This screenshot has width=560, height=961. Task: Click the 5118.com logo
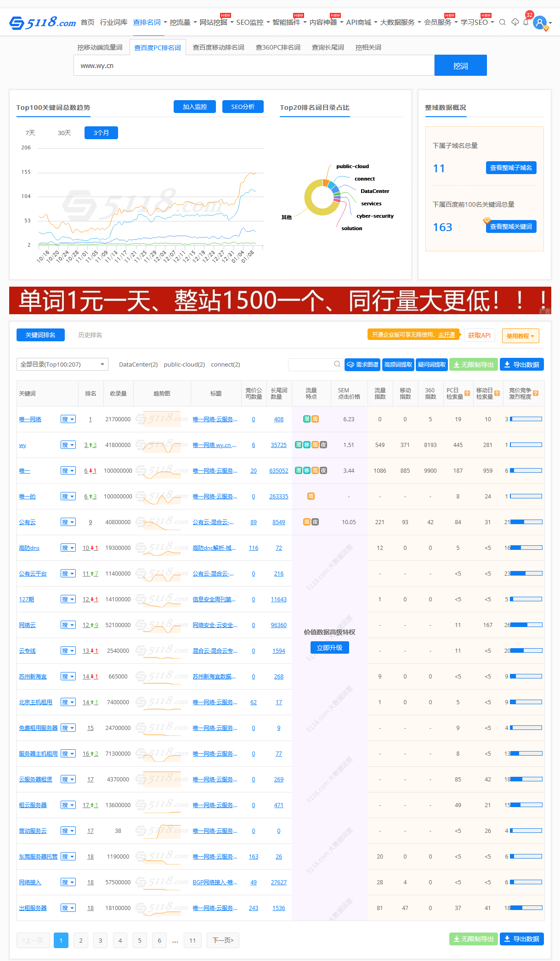pos(42,22)
